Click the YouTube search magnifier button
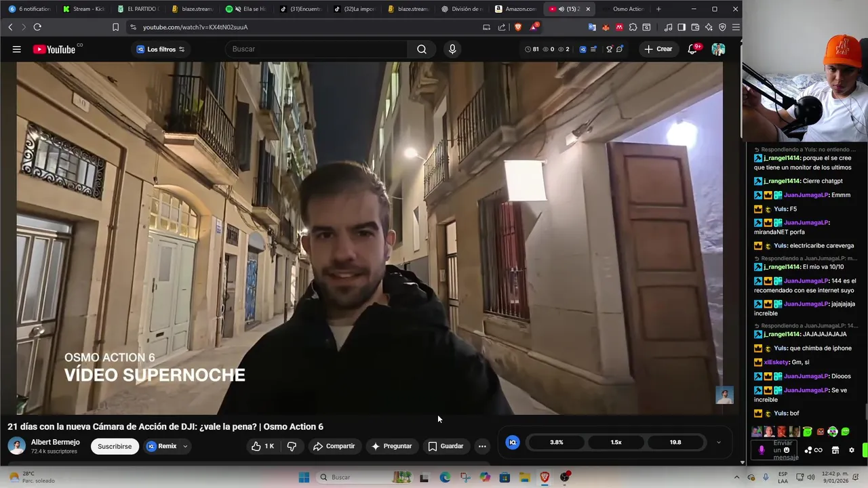The height and width of the screenshot is (488, 868). pos(422,49)
